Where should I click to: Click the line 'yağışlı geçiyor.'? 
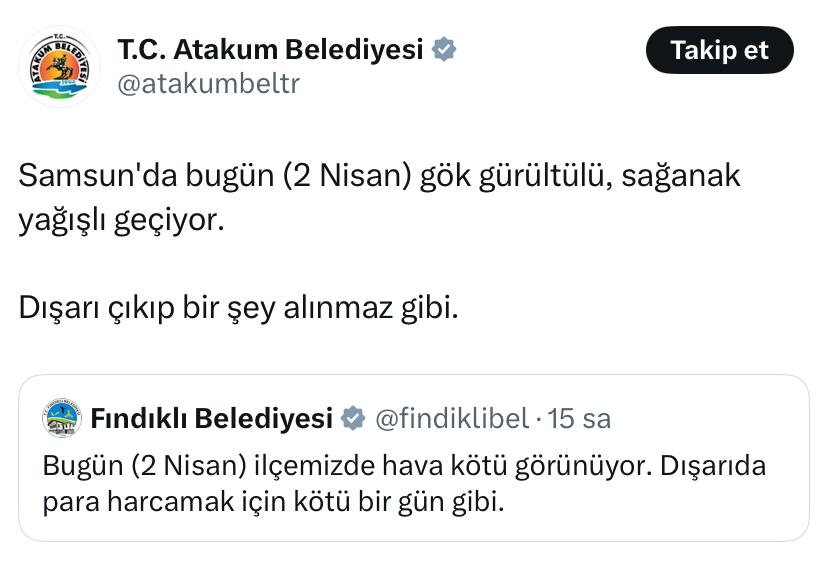[x=121, y=220]
